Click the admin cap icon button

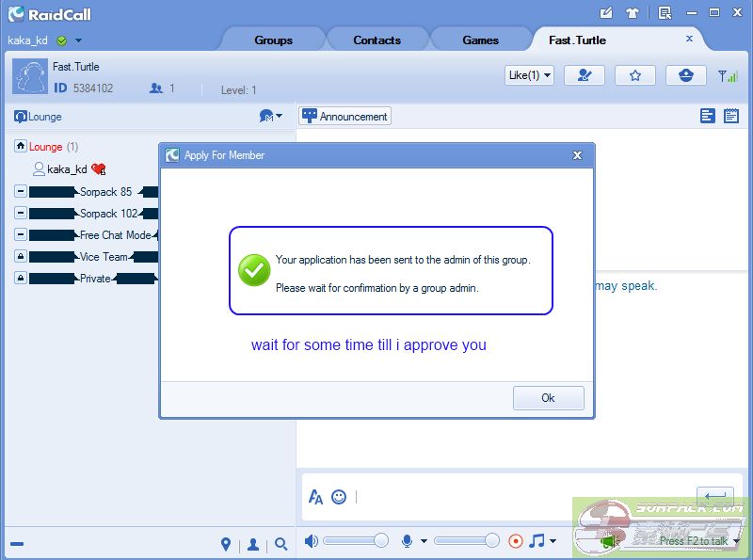point(686,75)
